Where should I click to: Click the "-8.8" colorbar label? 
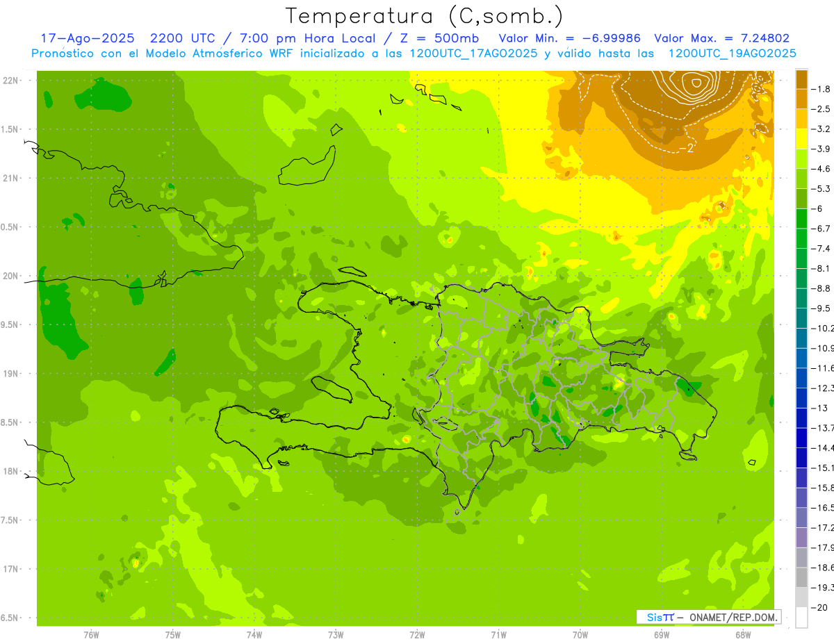pyautogui.click(x=821, y=288)
